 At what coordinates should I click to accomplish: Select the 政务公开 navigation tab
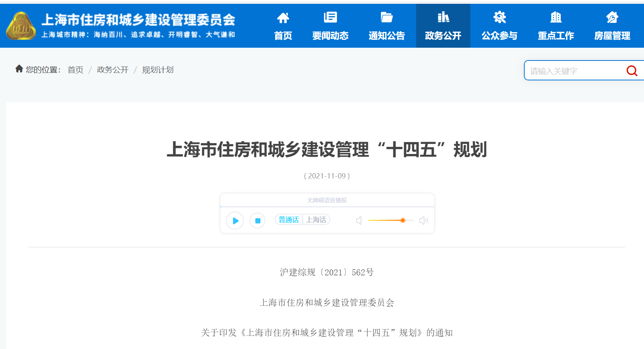(x=443, y=26)
